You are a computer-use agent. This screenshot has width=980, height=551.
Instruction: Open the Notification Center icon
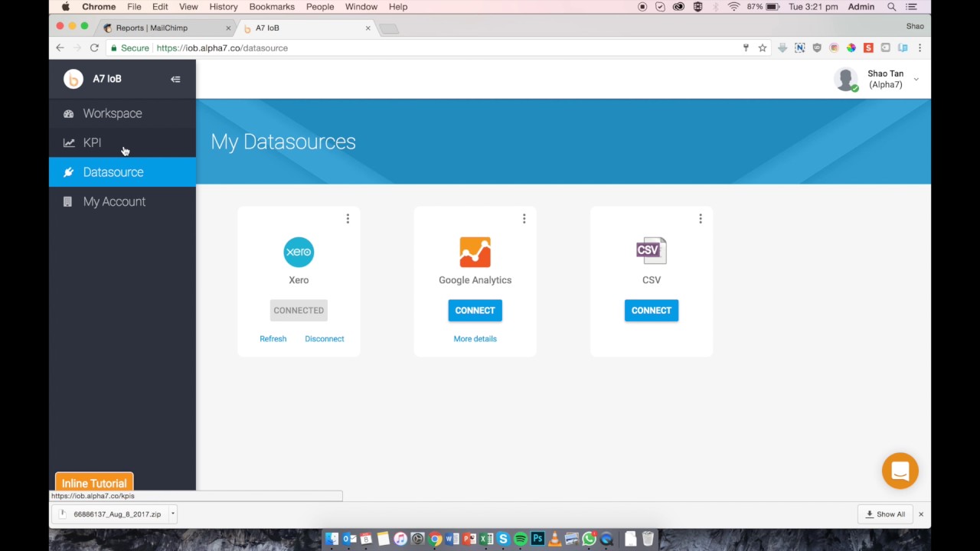(x=912, y=7)
